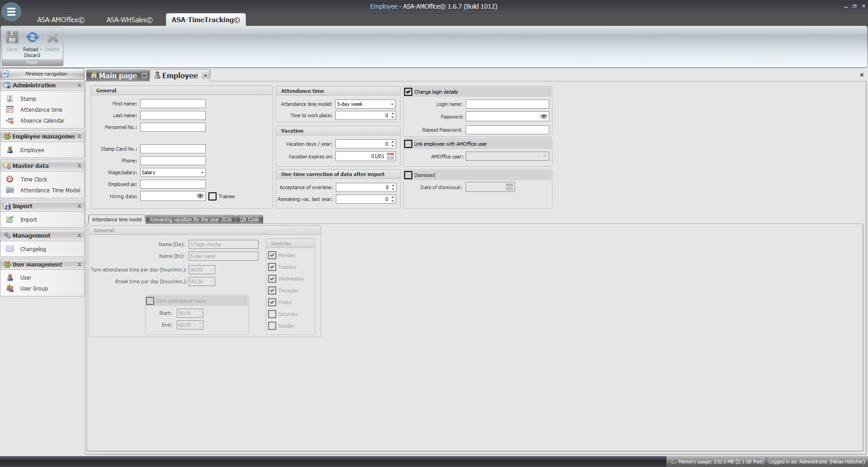Image resolution: width=868 pixels, height=467 pixels.
Task: Click the First name input field
Action: coord(173,104)
